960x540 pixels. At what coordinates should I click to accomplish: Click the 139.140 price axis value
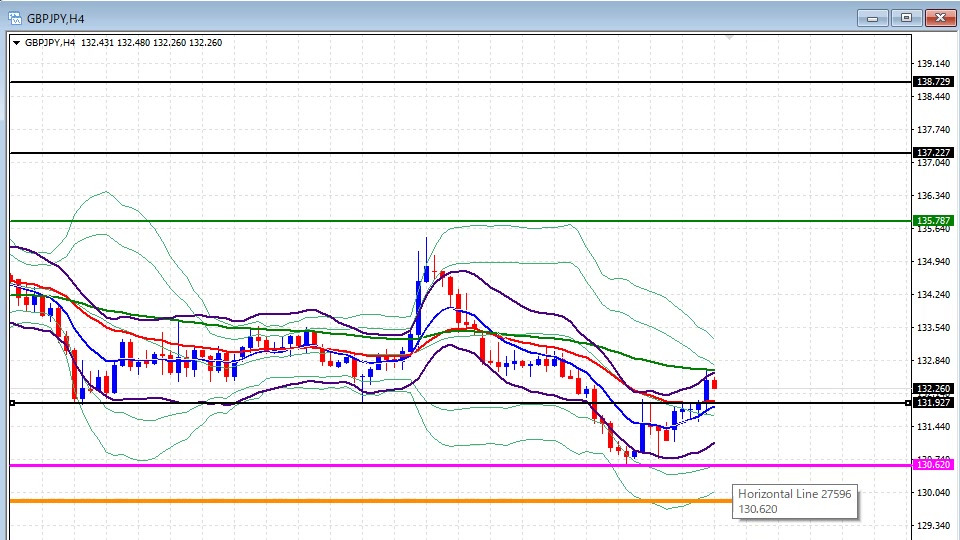(x=933, y=64)
